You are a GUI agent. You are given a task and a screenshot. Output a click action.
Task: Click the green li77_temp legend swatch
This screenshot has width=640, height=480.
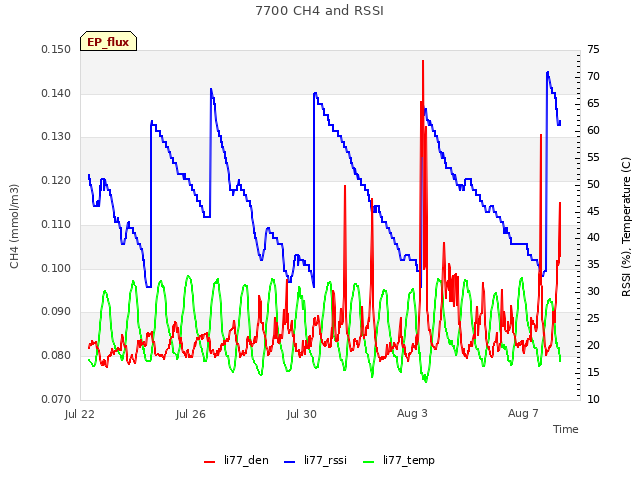[369, 462]
